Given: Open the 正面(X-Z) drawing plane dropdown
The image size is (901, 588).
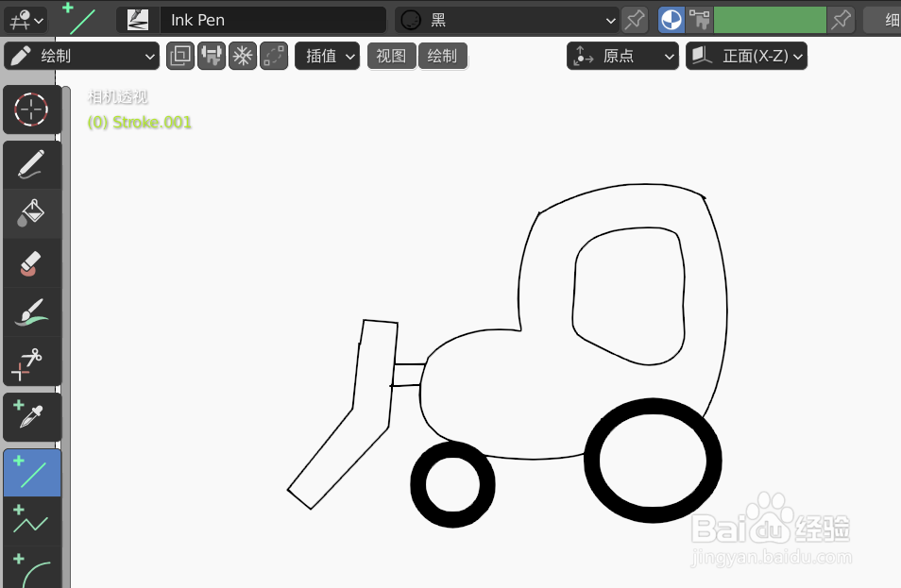Looking at the screenshot, I should tap(746, 56).
